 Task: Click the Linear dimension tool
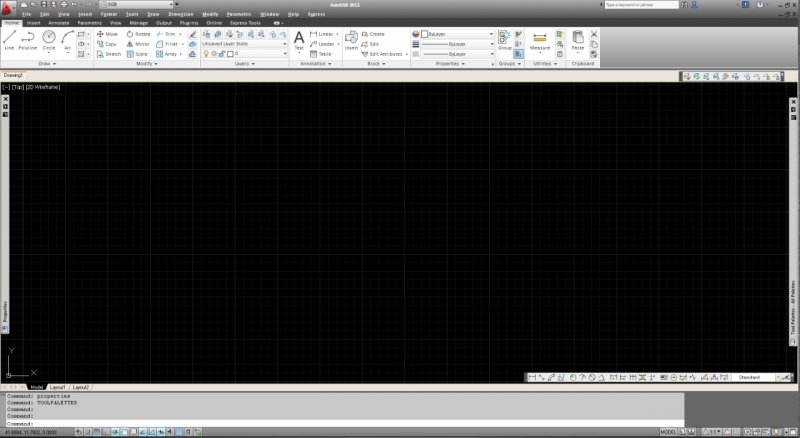click(x=321, y=34)
